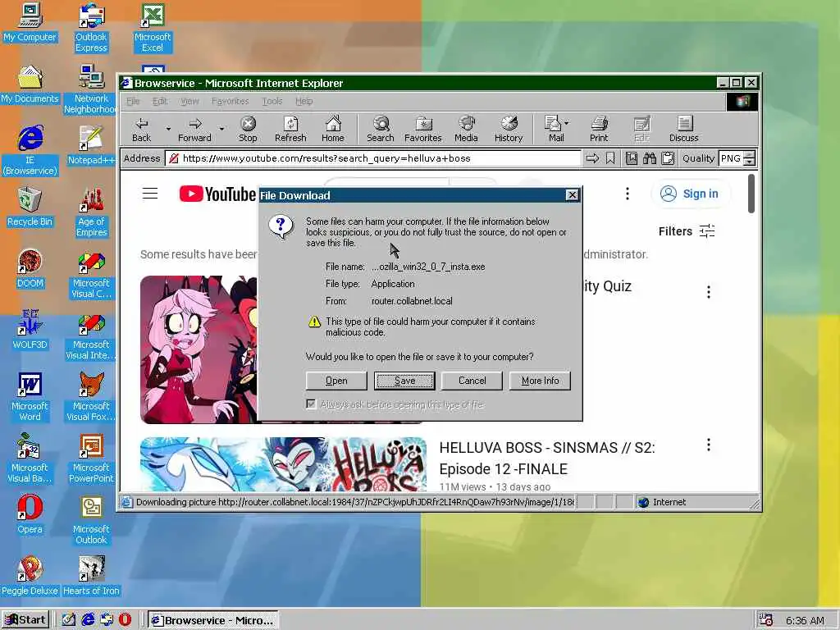Click the Print toolbar button
The height and width of the screenshot is (630, 840).
[599, 129]
